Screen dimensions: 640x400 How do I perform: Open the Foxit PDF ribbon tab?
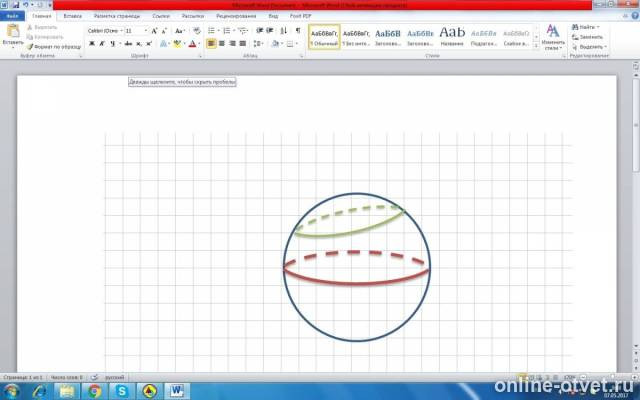[x=300, y=16]
